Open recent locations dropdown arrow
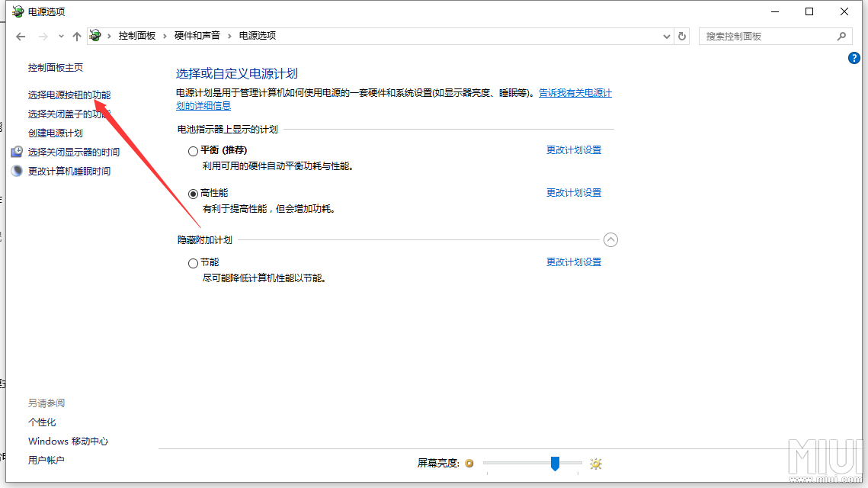The width and height of the screenshot is (868, 488). 61,37
